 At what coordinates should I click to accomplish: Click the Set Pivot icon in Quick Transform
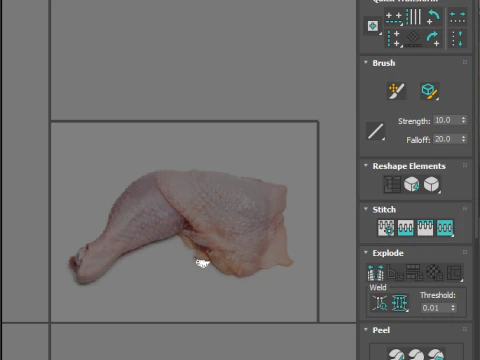coord(373,26)
